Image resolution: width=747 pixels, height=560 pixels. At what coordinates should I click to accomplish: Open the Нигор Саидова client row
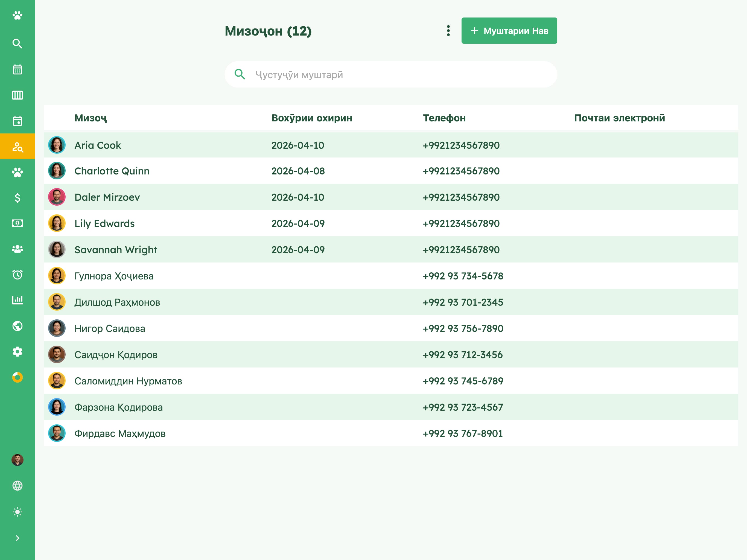point(391,329)
